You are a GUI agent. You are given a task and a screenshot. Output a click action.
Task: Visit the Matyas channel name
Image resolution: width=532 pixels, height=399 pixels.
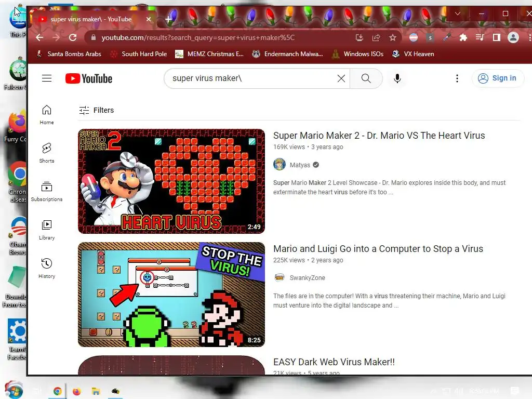point(300,165)
